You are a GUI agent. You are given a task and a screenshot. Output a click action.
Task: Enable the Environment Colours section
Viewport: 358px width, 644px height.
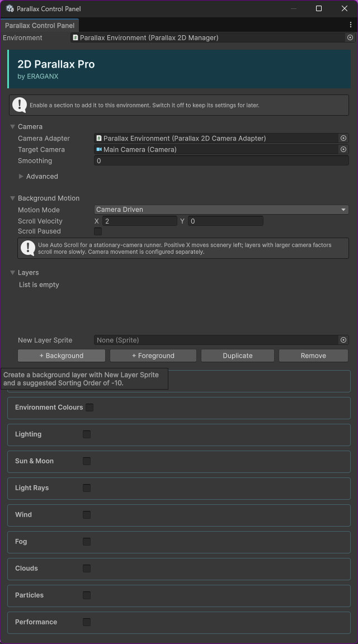89,408
